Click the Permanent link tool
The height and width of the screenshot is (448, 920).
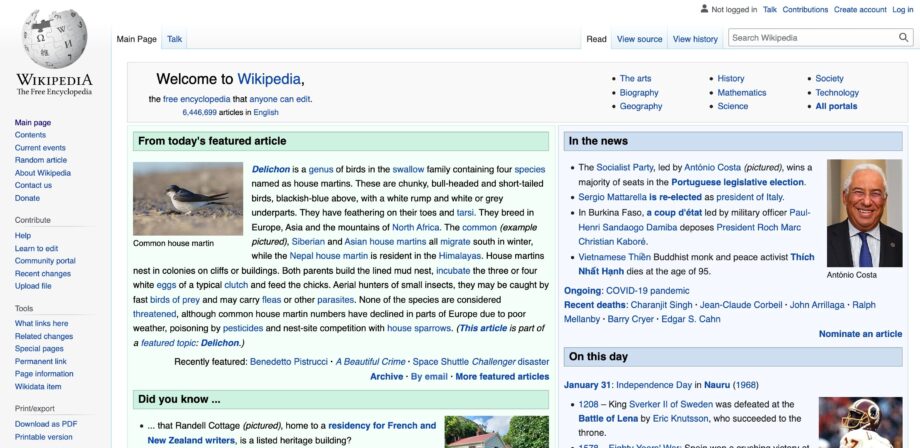(x=40, y=362)
